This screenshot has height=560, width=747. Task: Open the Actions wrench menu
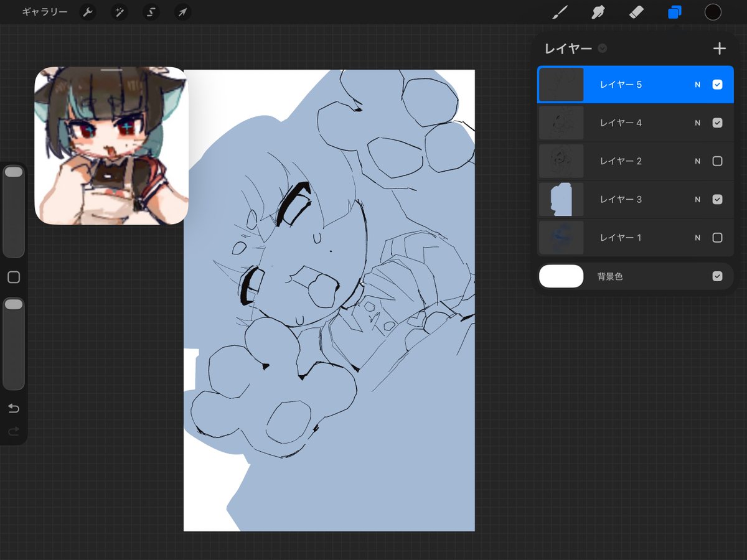(88, 12)
